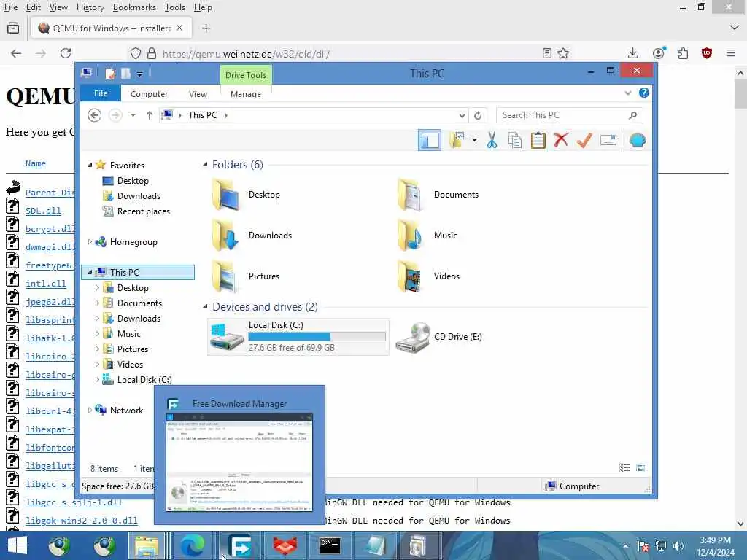Open Firefox extensions puzzle icon
Viewport: 747px width, 560px height.
click(683, 53)
